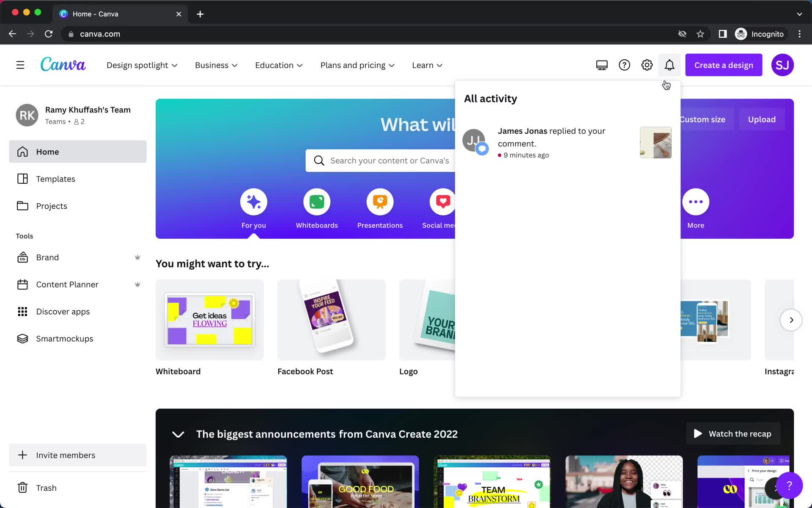The width and height of the screenshot is (812, 508).
Task: Click the Upload button
Action: pos(762,119)
